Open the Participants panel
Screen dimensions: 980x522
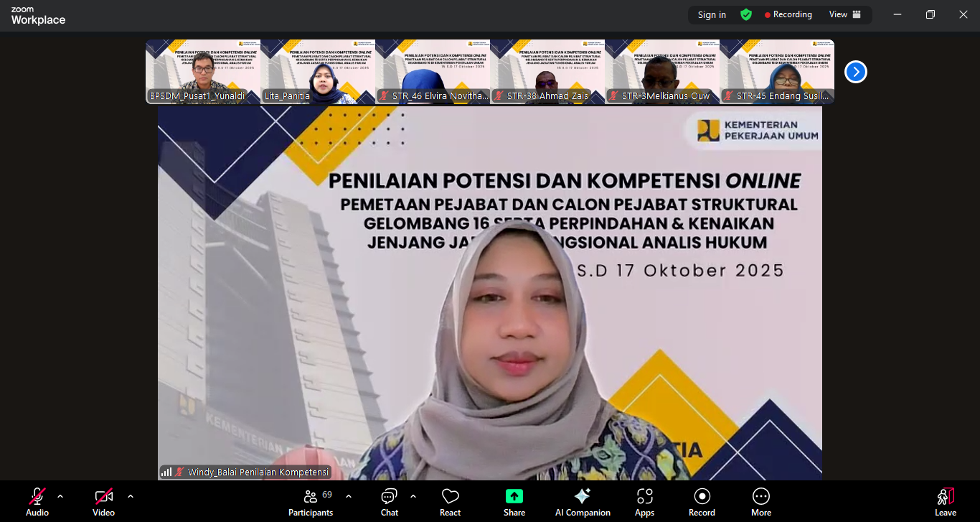tap(311, 502)
